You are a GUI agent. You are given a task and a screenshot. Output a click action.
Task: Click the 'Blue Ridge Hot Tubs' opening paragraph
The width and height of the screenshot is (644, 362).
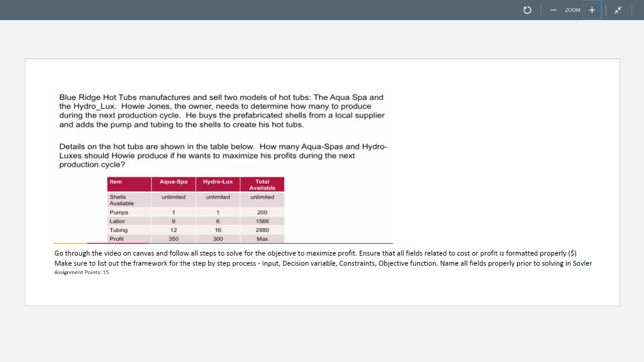(x=222, y=111)
